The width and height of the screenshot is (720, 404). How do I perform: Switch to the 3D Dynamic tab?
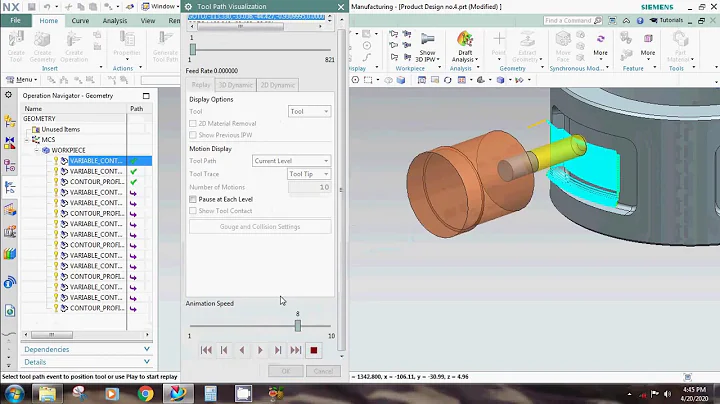point(235,85)
